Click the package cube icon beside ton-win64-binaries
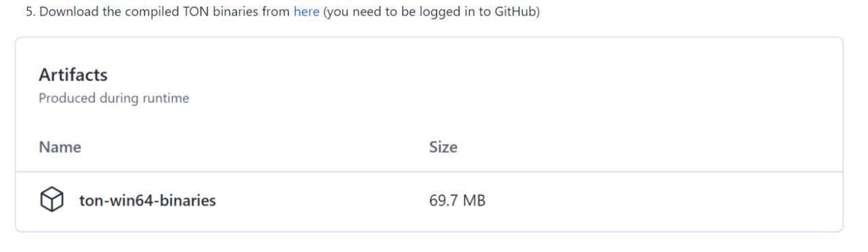868x252 pixels. (x=52, y=200)
